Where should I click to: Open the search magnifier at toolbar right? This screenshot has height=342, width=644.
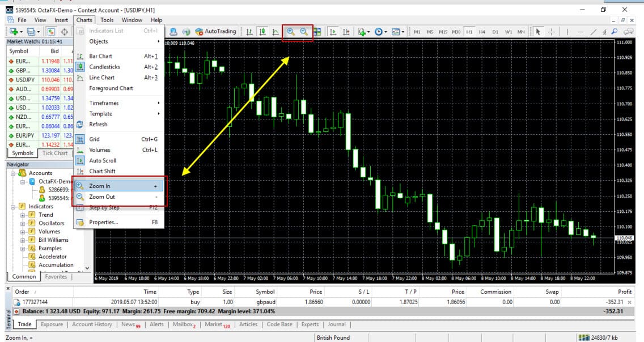coord(614,32)
